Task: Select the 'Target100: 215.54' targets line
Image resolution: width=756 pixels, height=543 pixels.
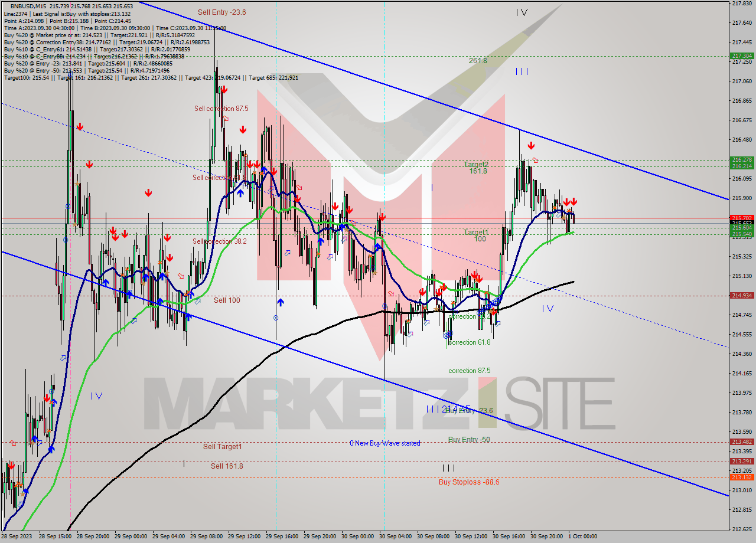Action: pos(151,78)
